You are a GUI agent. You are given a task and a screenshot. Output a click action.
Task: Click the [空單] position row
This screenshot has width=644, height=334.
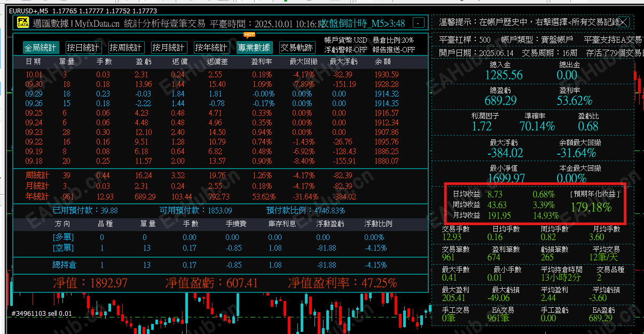point(220,248)
